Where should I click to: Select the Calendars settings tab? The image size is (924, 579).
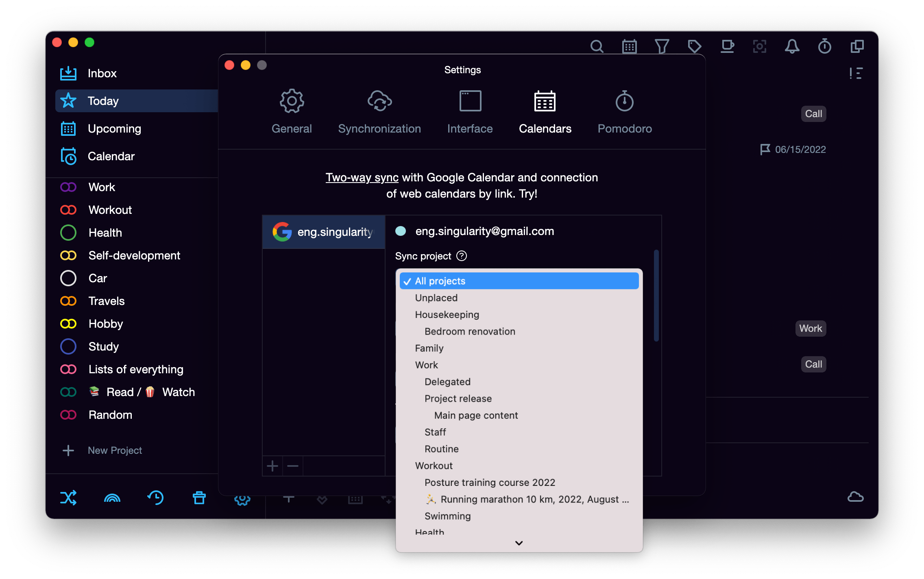[545, 111]
